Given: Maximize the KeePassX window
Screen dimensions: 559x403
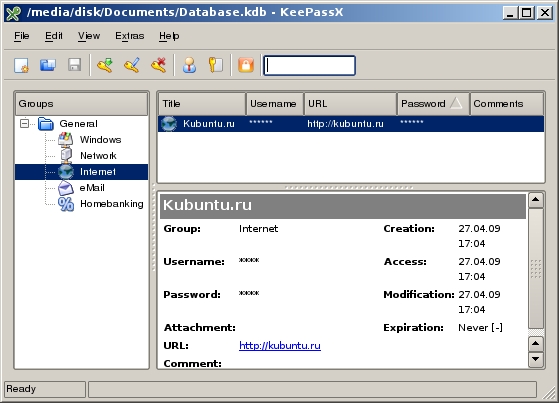Looking at the screenshot, I should 527,13.
